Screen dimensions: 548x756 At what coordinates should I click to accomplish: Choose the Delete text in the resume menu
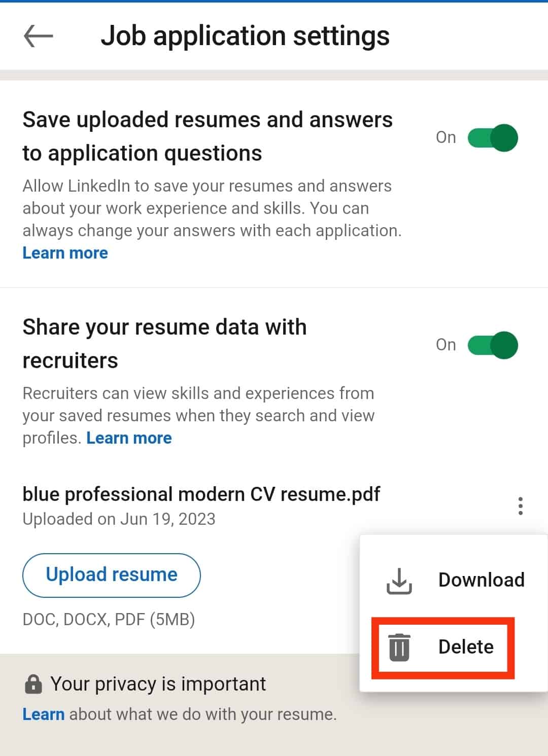click(466, 646)
